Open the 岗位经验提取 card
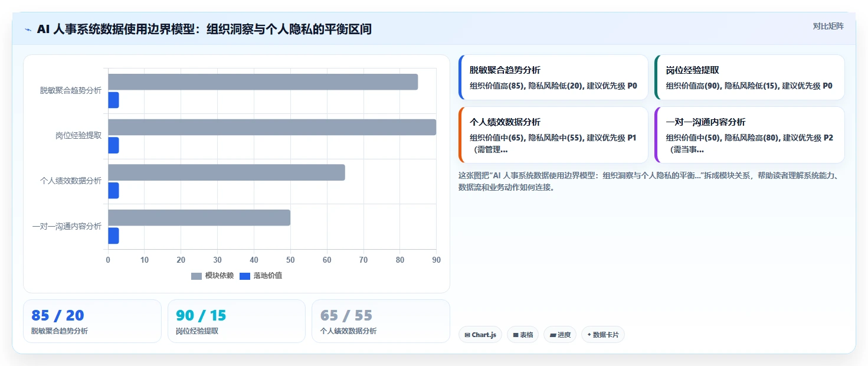Image resolution: width=868 pixels, height=366 pixels. tap(749, 77)
